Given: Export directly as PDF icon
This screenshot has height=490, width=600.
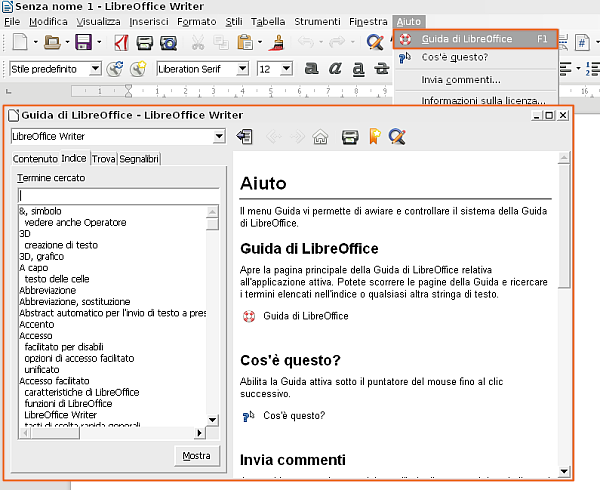Looking at the screenshot, I should click(x=121, y=42).
